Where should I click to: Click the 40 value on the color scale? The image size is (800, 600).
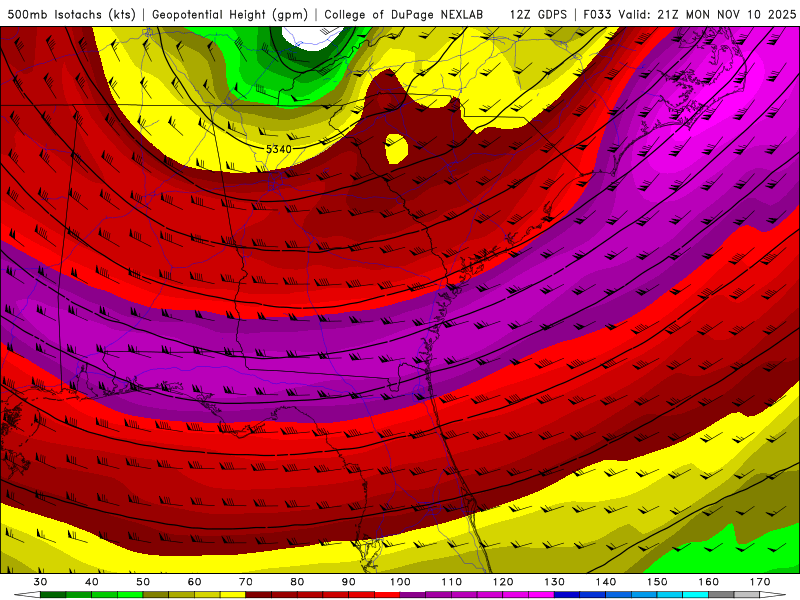pos(91,582)
